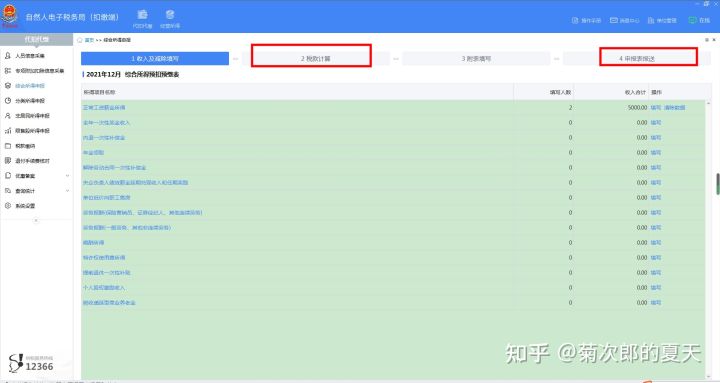
Task: Click the 所得项目名称 column header
Action: (x=99, y=92)
